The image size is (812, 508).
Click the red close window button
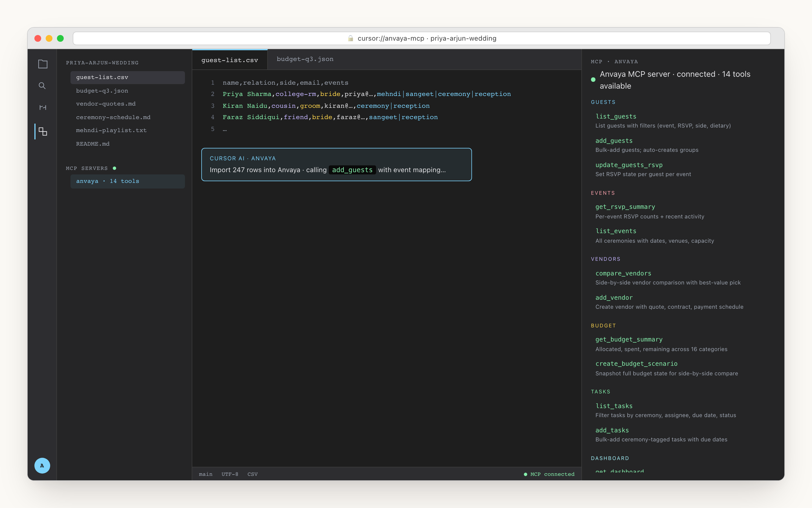(38, 38)
